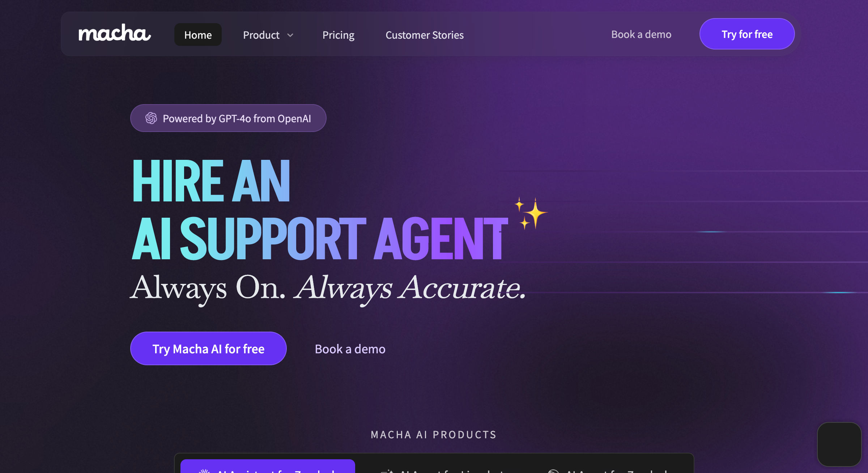Viewport: 868px width, 473px height.
Task: Open the Pricing page
Action: click(338, 35)
